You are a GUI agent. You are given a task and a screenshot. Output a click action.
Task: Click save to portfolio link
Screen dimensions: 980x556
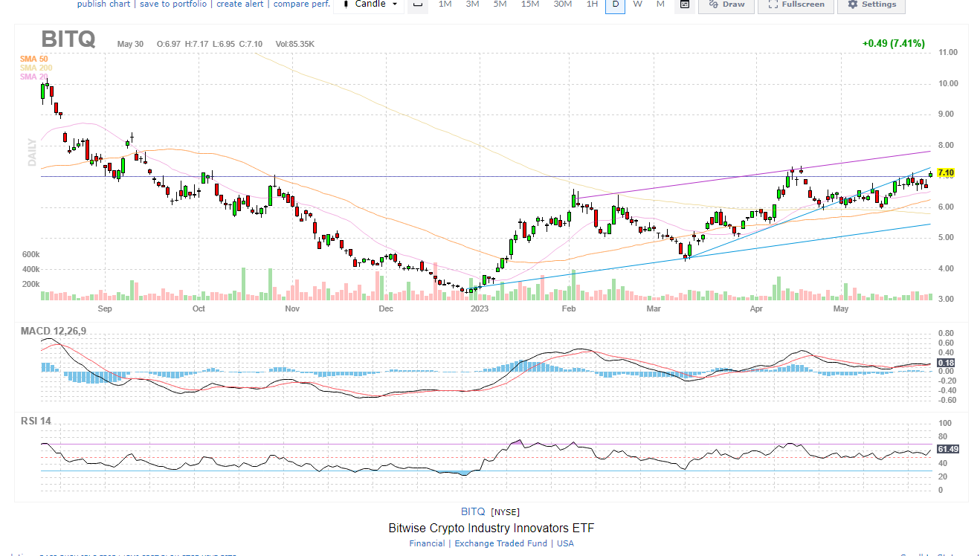coord(175,4)
